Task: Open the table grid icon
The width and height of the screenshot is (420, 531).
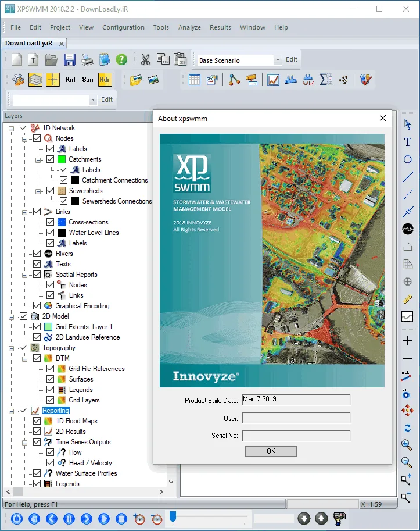Action: (x=195, y=80)
